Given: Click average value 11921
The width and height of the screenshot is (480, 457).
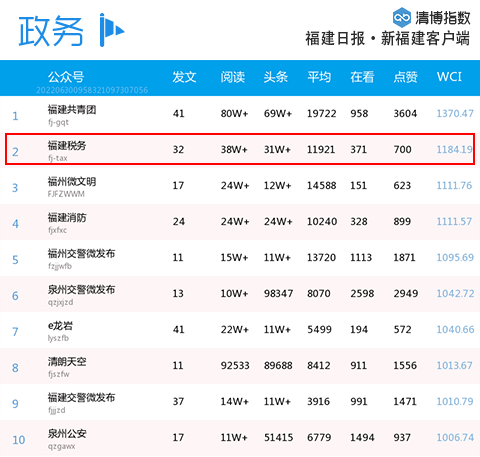Looking at the screenshot, I should (321, 150).
